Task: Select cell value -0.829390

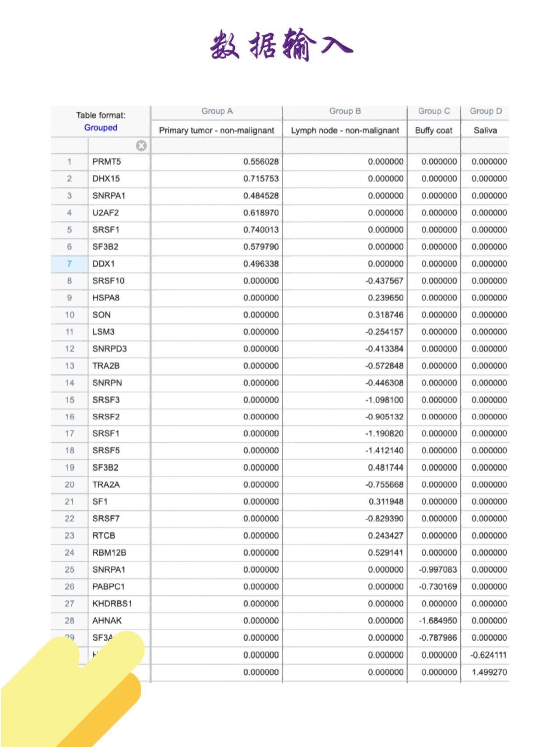Action: coord(385,518)
